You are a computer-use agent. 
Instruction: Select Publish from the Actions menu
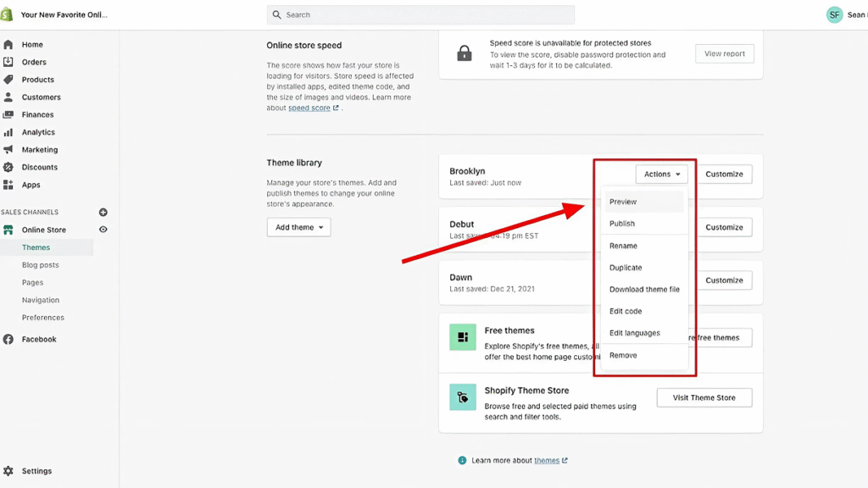point(643,224)
